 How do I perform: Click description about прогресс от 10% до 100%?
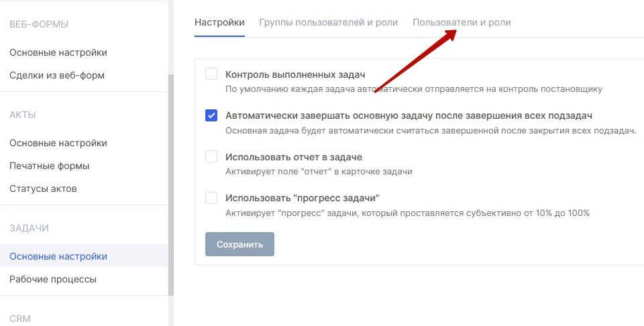click(407, 213)
